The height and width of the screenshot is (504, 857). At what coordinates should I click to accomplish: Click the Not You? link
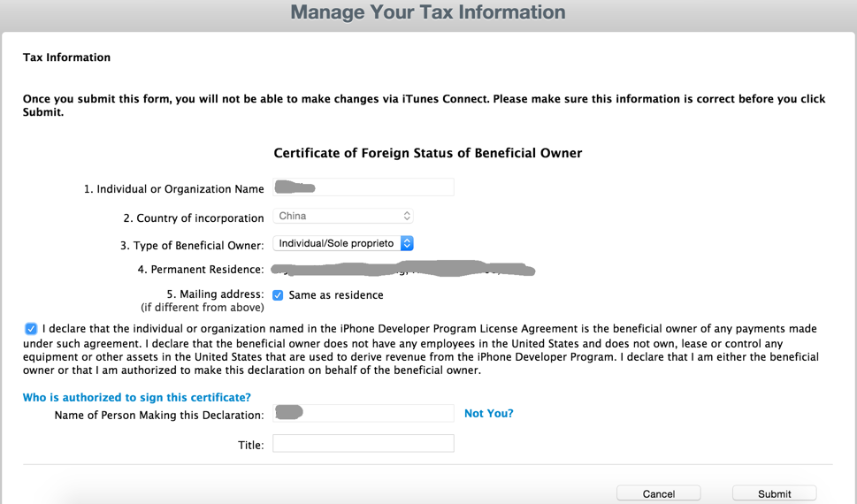[x=488, y=414]
